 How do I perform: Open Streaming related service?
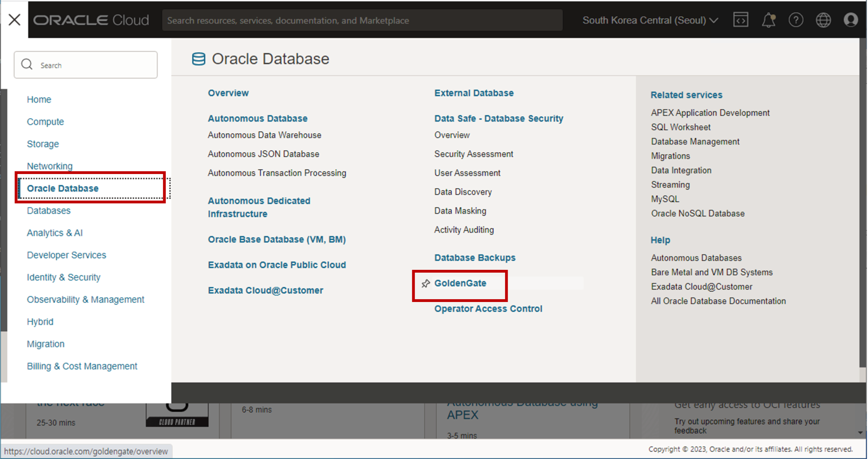[671, 185]
